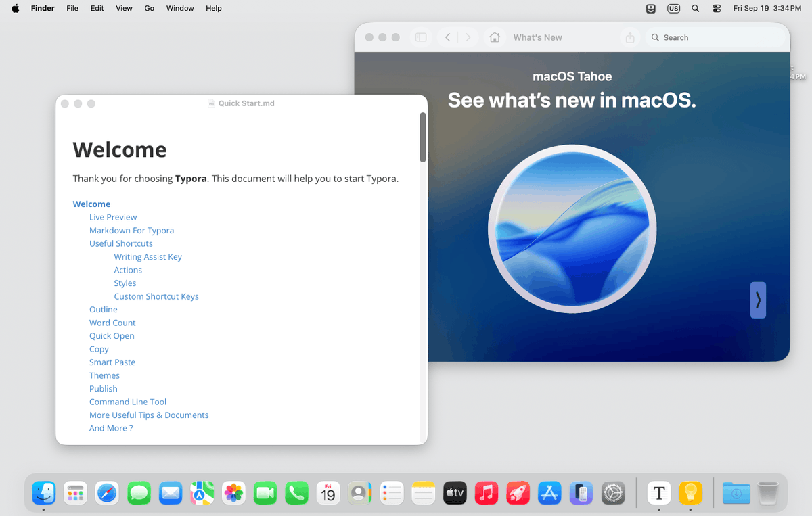Screen dimensions: 812x516
Task: Open Downloads folder in Dock
Action: coord(736,493)
